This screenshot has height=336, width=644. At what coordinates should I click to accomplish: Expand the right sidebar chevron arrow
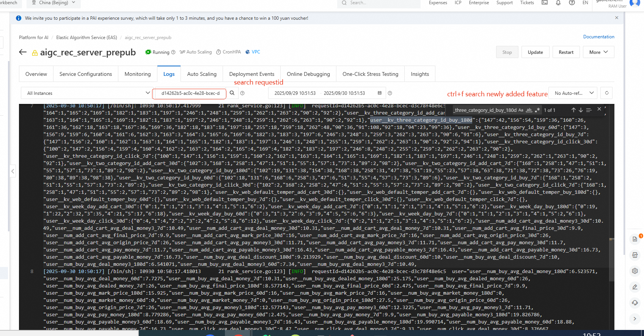pos(635,319)
